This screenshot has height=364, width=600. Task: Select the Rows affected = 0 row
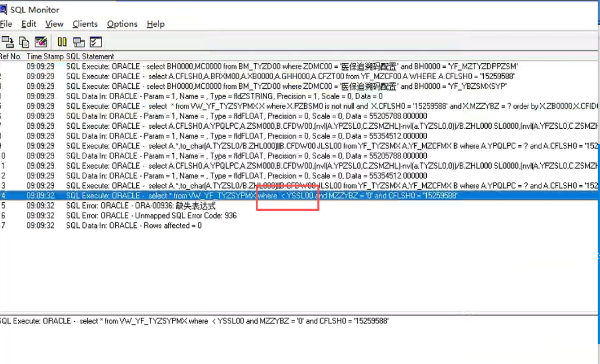click(300, 225)
